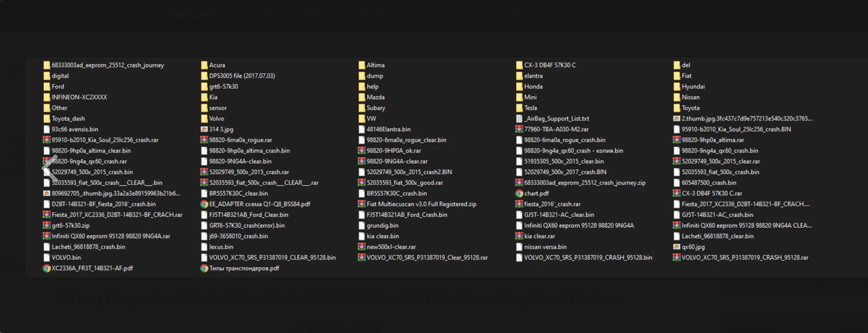This screenshot has width=868, height=333.
Task: Select file j69-3658010_crash.bin
Action: 238,236
